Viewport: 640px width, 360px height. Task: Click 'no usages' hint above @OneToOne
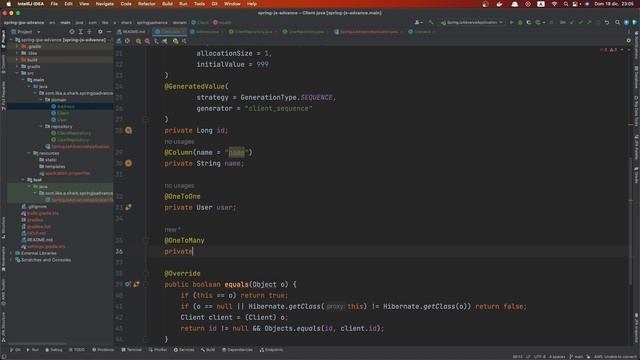pos(179,186)
